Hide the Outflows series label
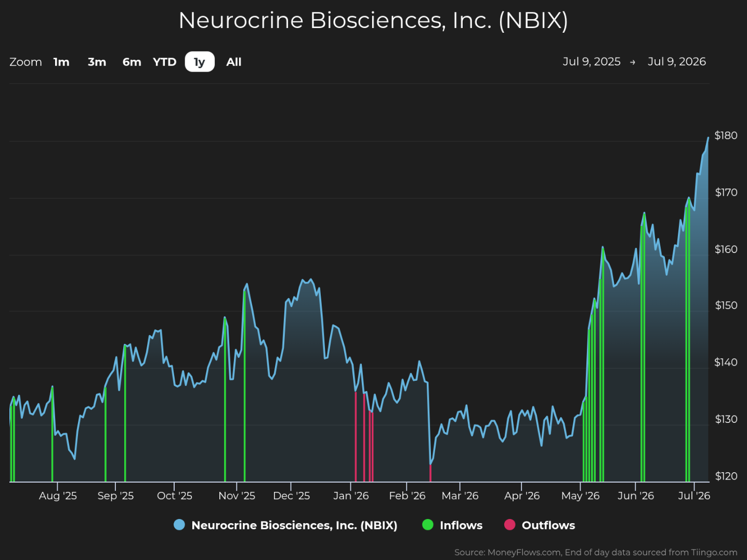 [548, 525]
